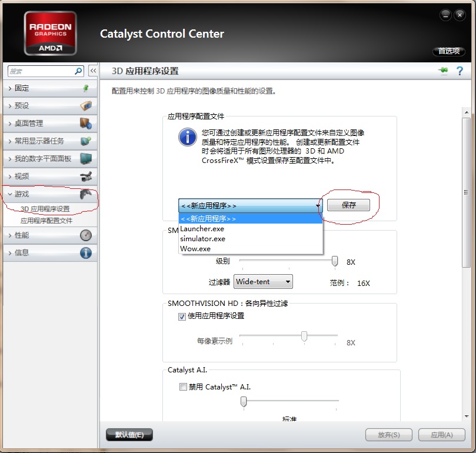Click the pin icon beside 固定

click(x=86, y=88)
